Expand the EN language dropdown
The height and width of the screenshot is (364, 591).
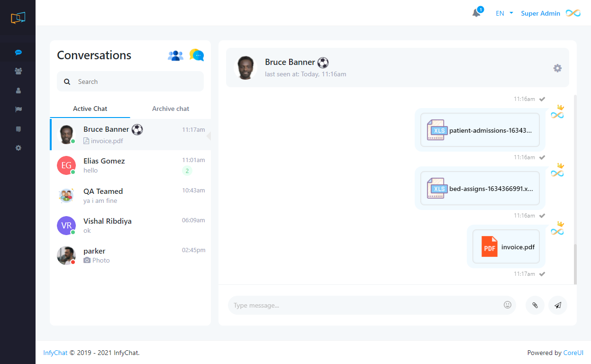[x=504, y=13]
